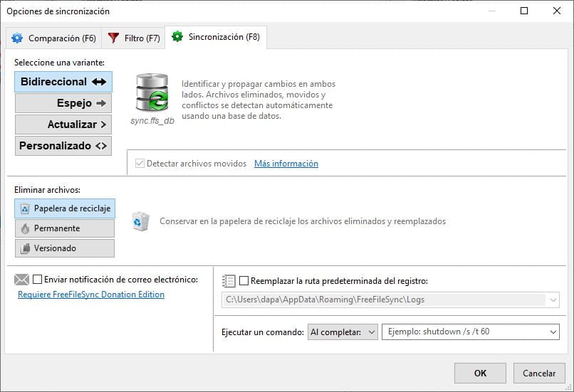Close the Opciones de sincronización dialog

pos(557,11)
